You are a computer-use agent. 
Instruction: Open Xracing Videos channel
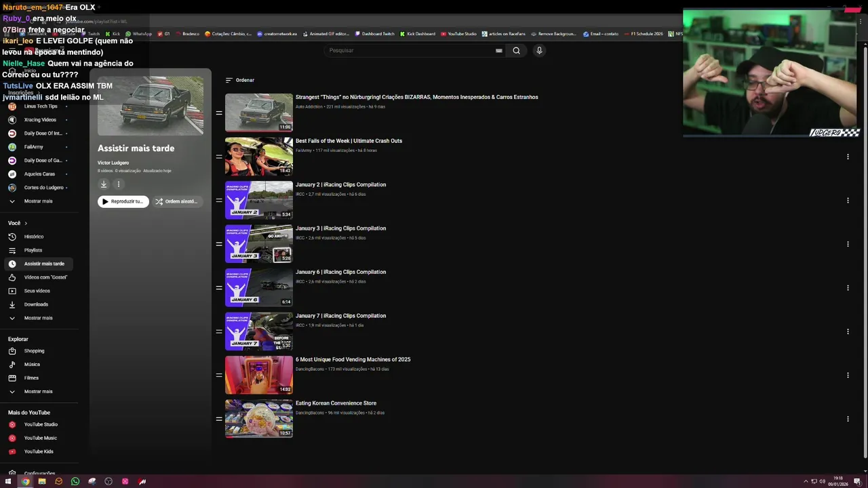click(x=39, y=120)
